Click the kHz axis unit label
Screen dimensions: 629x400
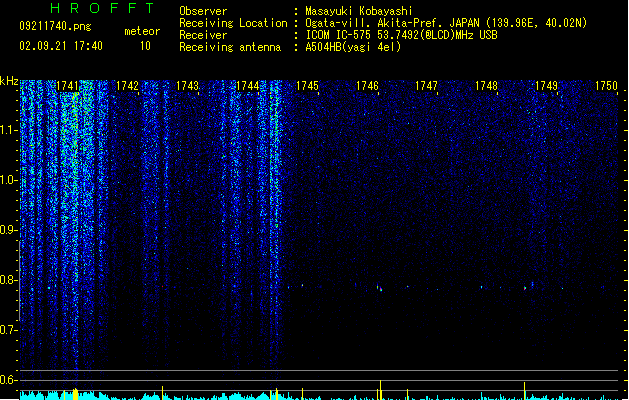pos(9,81)
